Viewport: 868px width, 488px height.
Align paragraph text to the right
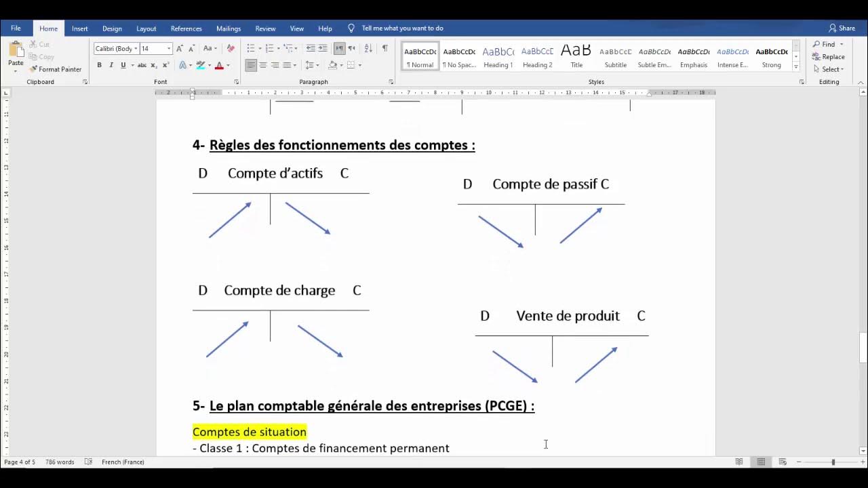(275, 65)
